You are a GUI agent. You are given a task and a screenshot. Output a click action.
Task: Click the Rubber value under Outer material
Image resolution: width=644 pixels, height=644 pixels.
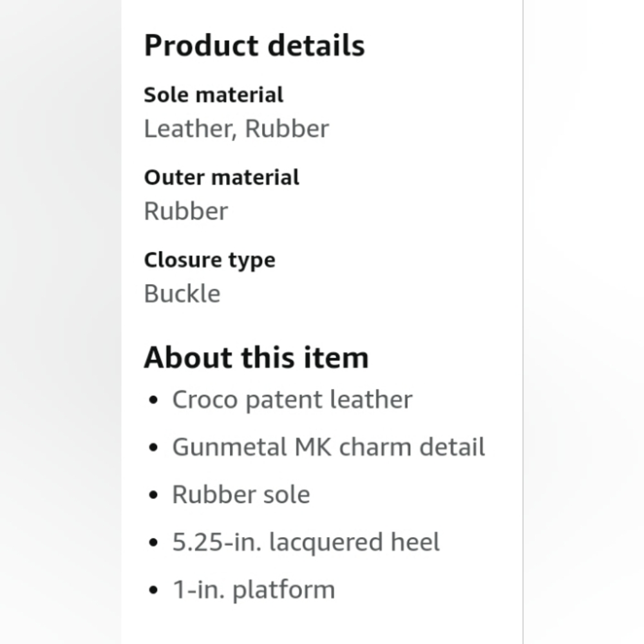point(185,211)
